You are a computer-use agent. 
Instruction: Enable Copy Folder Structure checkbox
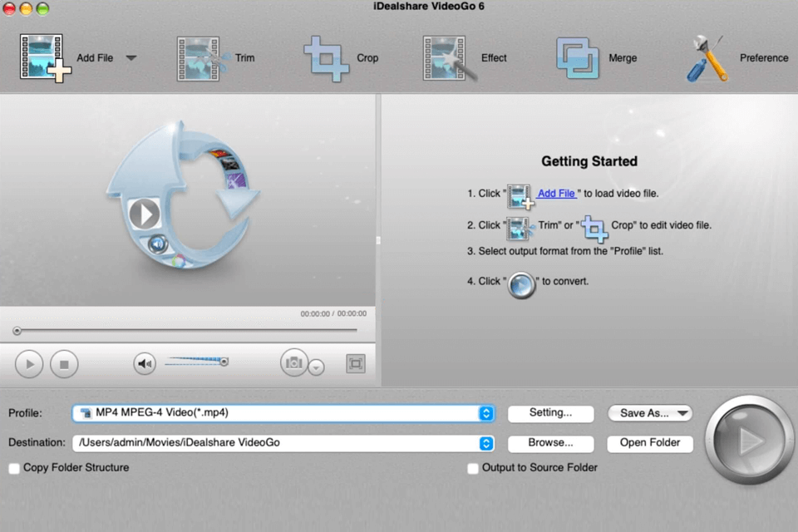click(14, 468)
